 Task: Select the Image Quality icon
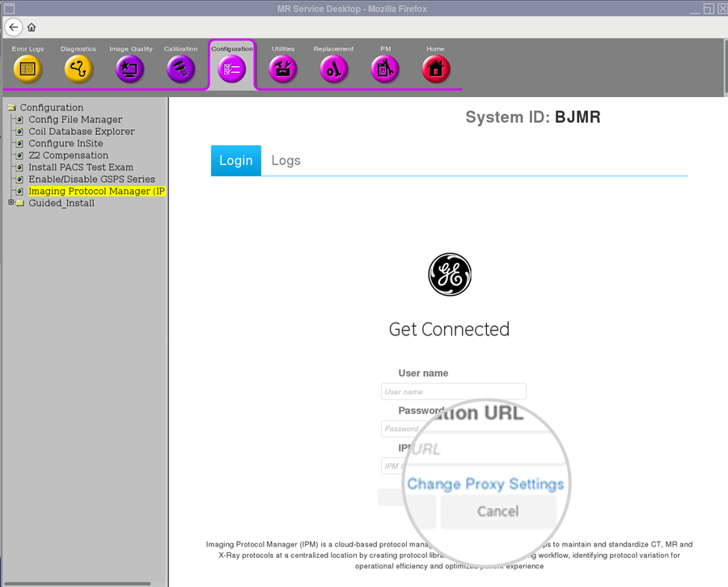[129, 69]
